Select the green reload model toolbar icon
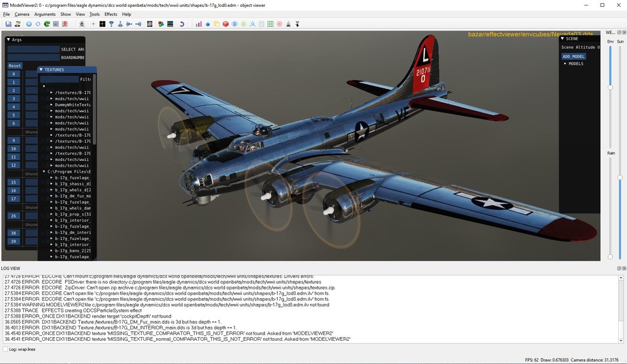Screen dimensions: 627x364 [46, 24]
